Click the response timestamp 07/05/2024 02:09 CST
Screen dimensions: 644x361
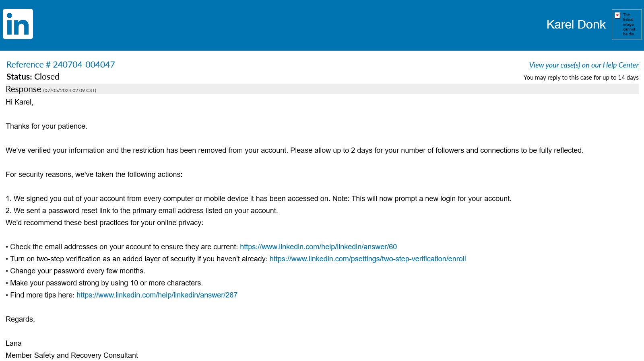pos(70,90)
